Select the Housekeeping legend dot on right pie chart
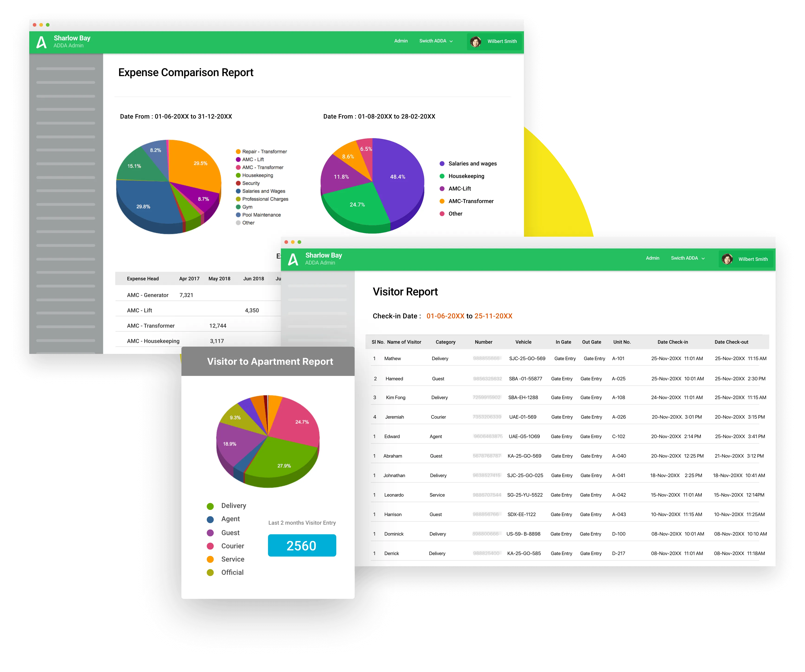 coord(442,176)
